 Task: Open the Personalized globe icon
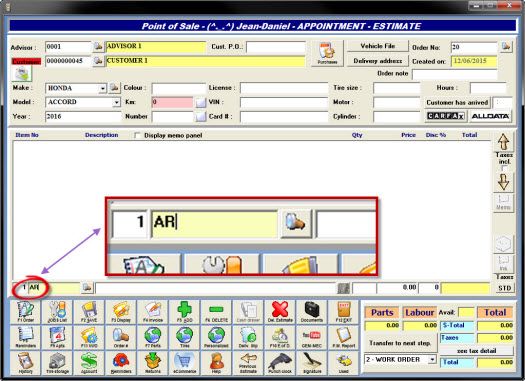pyautogui.click(x=216, y=337)
